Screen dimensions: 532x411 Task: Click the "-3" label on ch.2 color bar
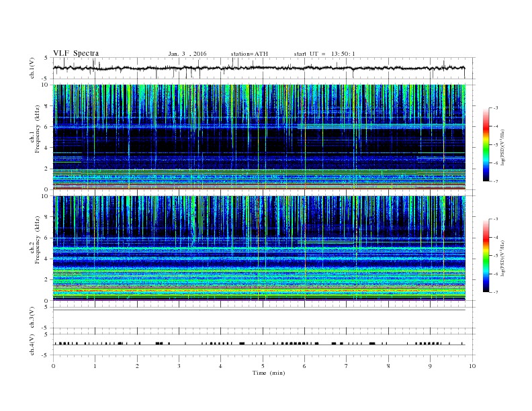click(496, 219)
